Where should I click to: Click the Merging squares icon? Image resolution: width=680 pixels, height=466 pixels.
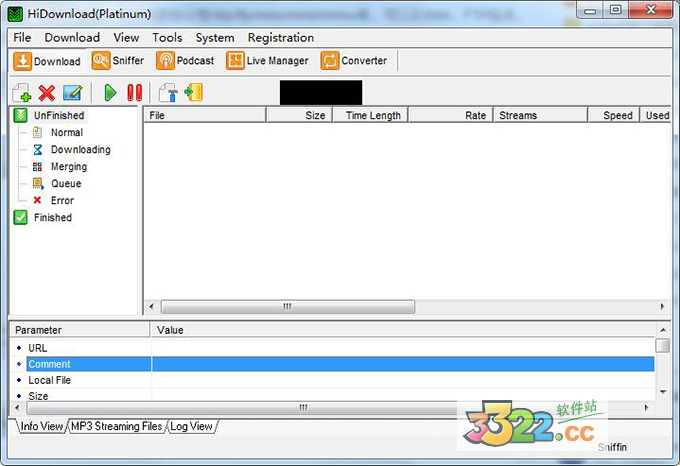(38, 166)
